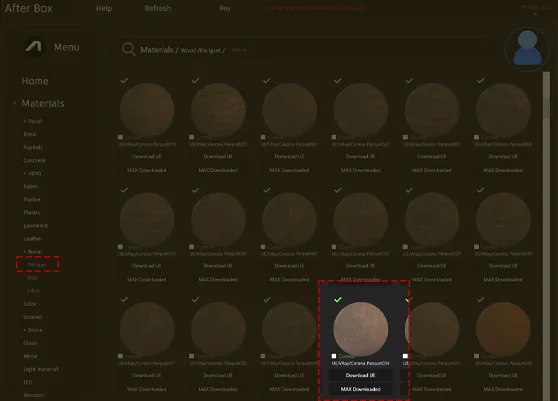Click the magnifier search icon
The image size is (558, 401).
coord(128,49)
